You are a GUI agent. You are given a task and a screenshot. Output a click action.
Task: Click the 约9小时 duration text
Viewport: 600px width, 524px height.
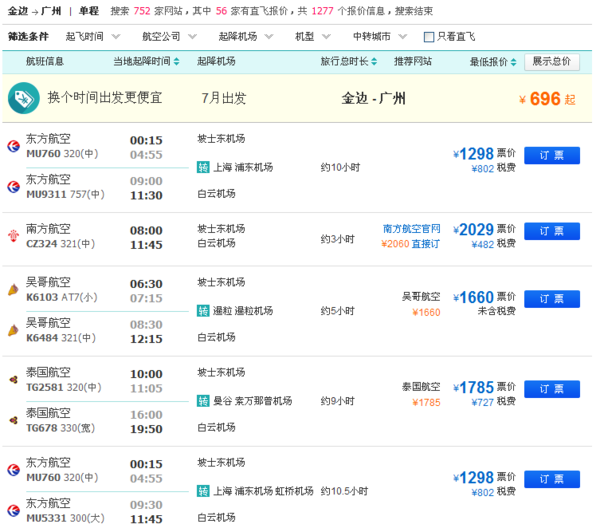click(338, 401)
